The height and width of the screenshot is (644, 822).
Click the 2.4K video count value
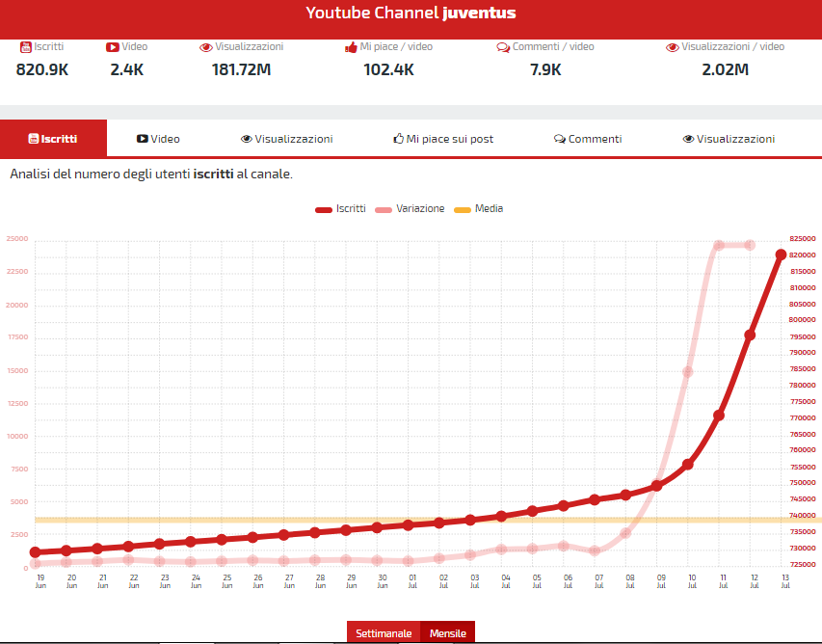[127, 69]
